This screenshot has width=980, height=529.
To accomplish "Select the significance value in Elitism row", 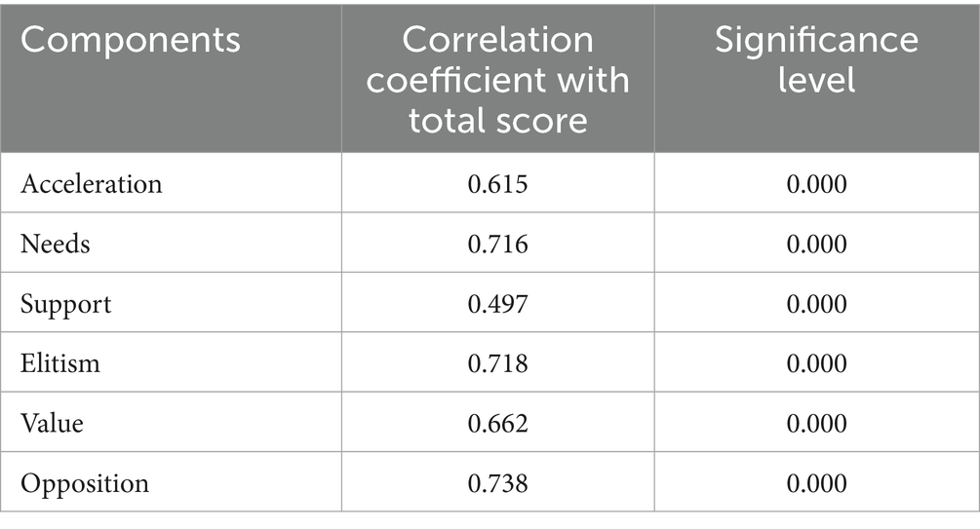I will pos(816,363).
